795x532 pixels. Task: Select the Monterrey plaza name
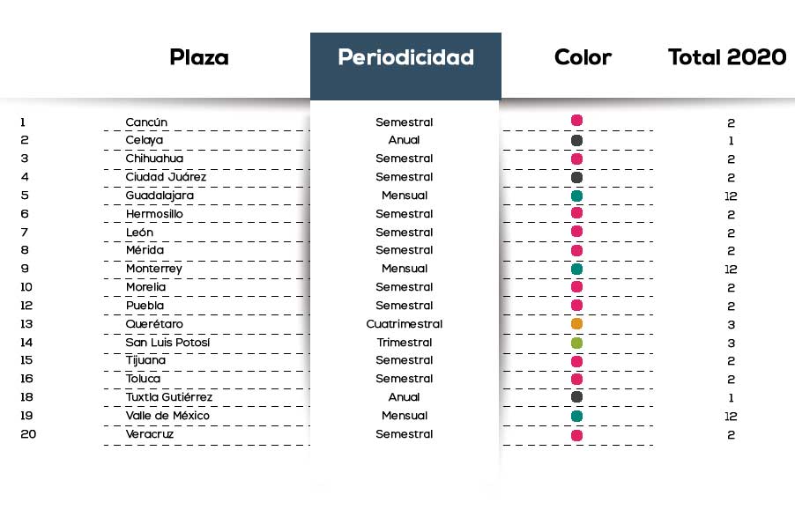coord(153,269)
